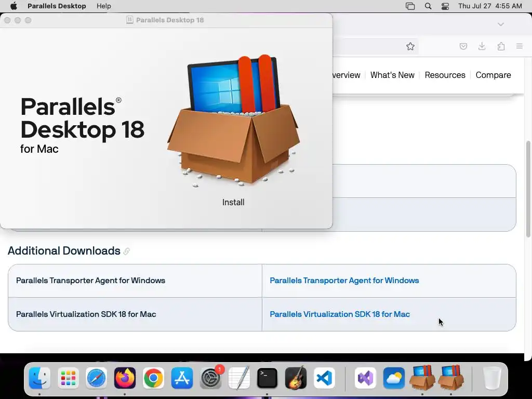Click the Install box icon in Parallels window
Image resolution: width=532 pixels, height=399 pixels.
coord(233,121)
